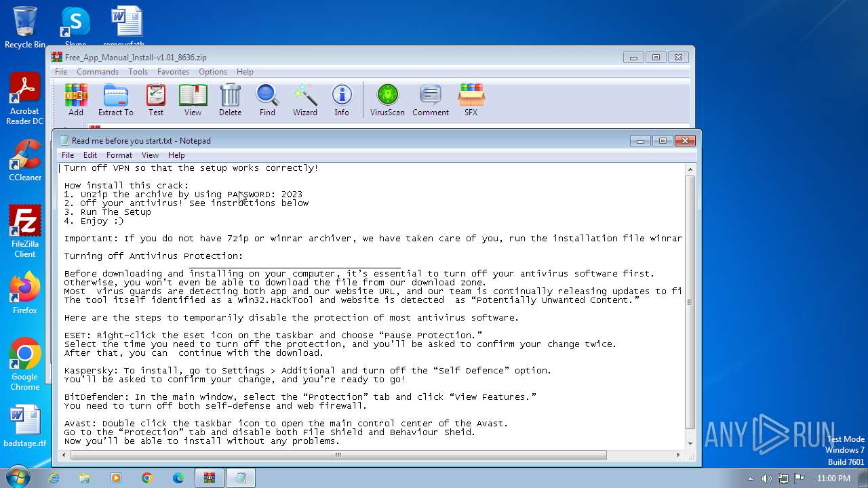This screenshot has height=488, width=868.
Task: Click Chrome icon in the taskbar
Action: point(147,478)
